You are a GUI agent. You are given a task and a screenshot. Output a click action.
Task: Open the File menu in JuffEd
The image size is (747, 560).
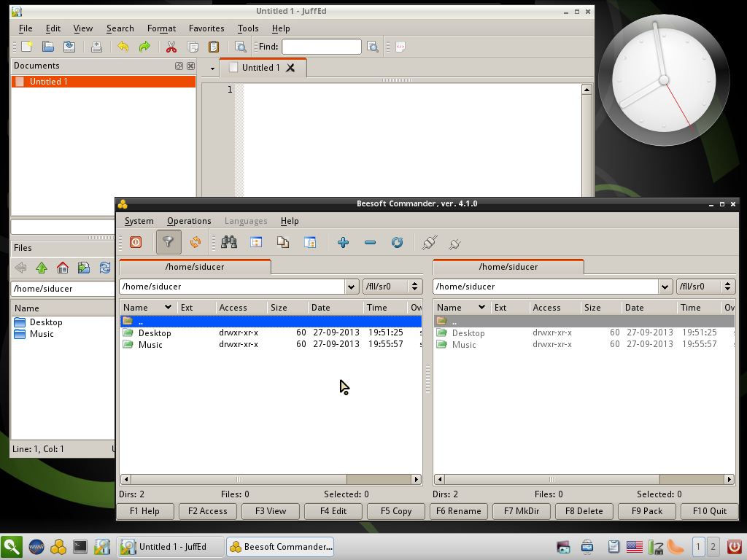pyautogui.click(x=26, y=28)
